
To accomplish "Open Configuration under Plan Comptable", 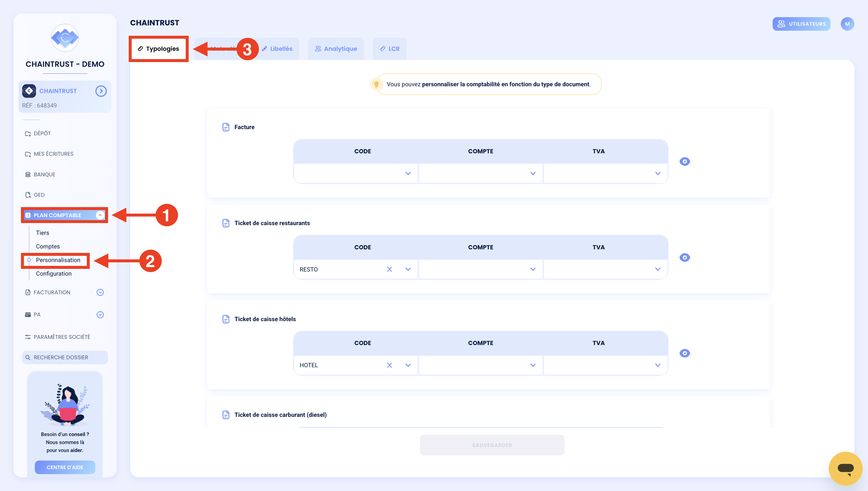I will point(53,274).
